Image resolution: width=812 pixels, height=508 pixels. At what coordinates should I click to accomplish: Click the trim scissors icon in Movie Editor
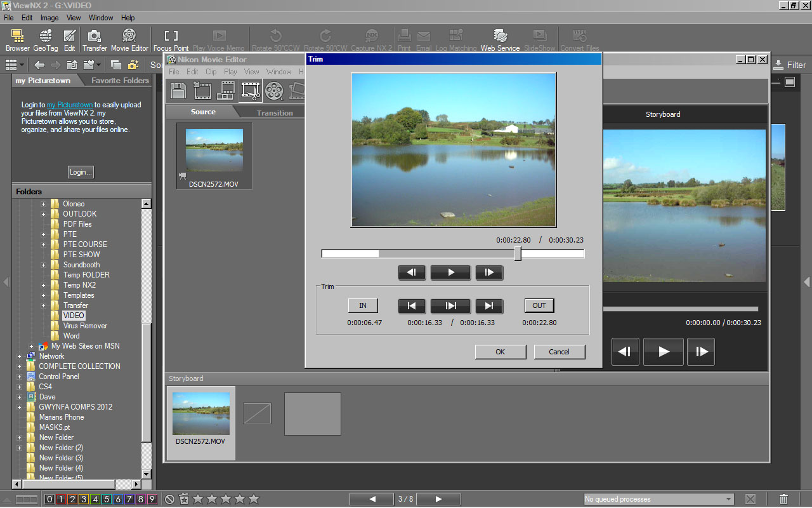click(251, 91)
